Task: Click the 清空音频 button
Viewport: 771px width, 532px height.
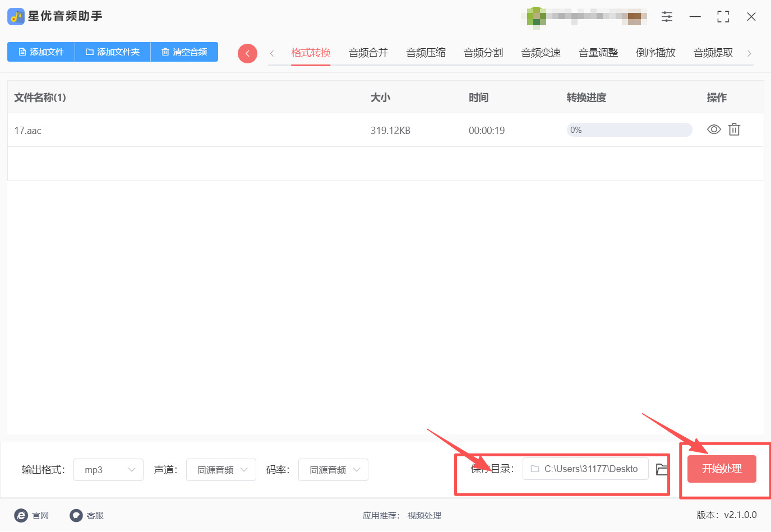Action: coord(184,52)
